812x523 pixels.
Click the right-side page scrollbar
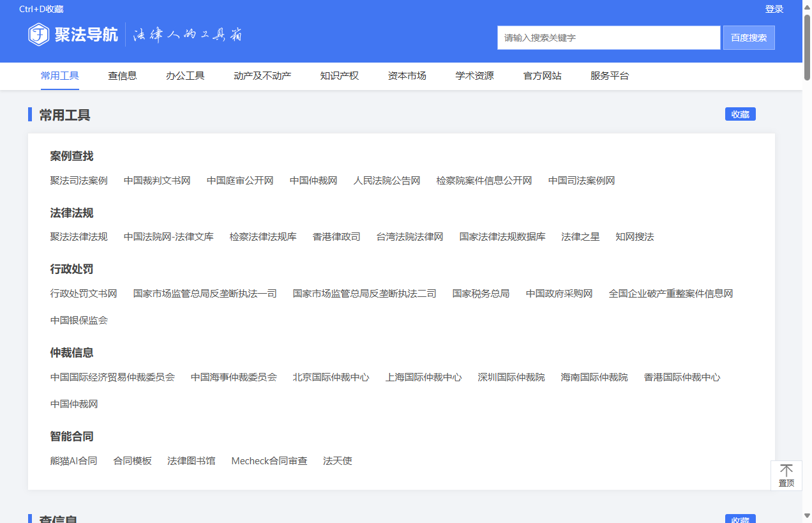click(x=808, y=255)
